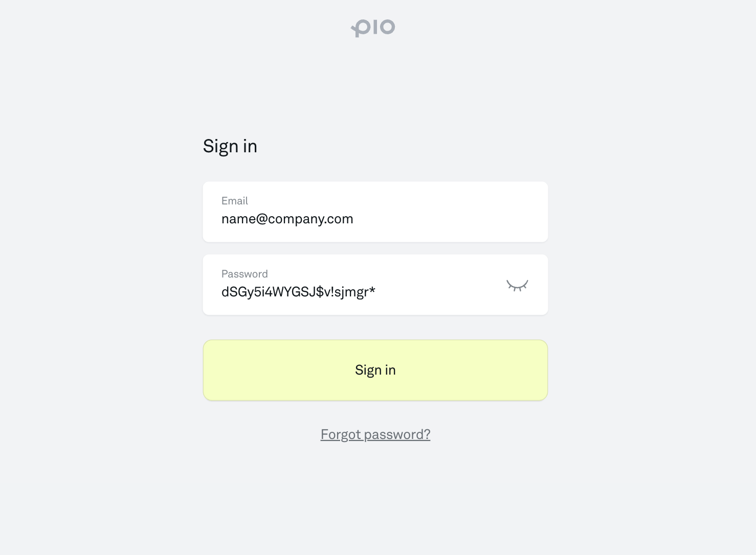This screenshot has height=555, width=756.
Task: Focus the Email input field
Action: 375,219
